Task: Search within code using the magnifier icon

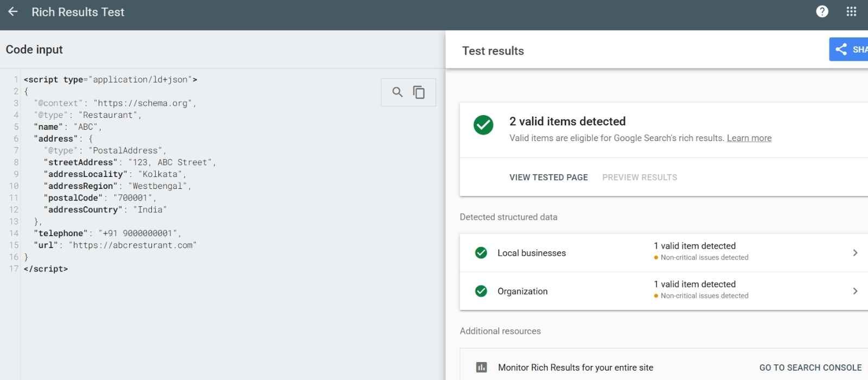Action: point(397,92)
